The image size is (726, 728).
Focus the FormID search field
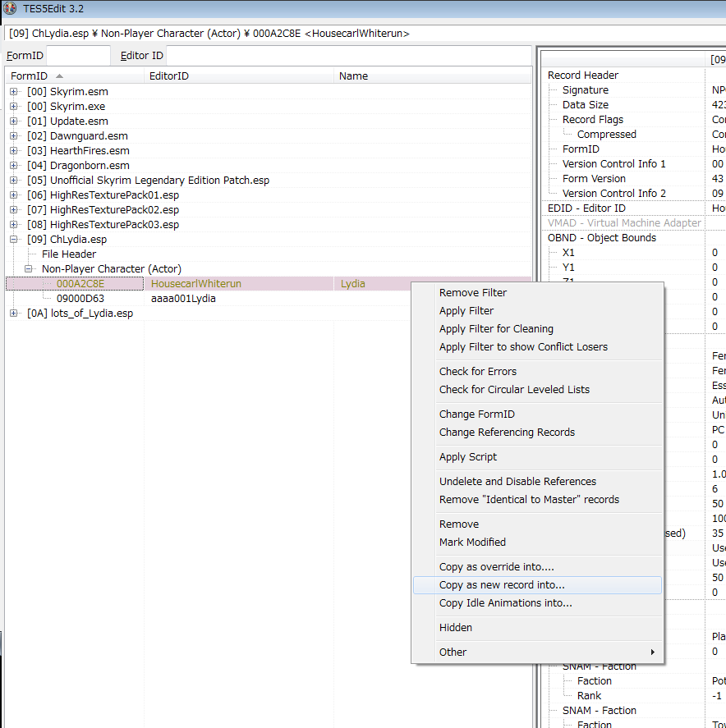tap(79, 56)
